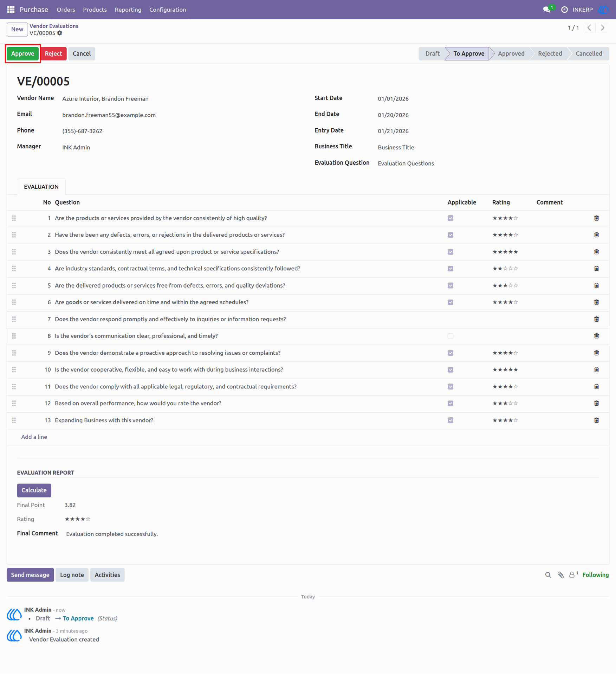Click the Purchase app title
Viewport: 616px width, 675px height.
pos(34,9)
